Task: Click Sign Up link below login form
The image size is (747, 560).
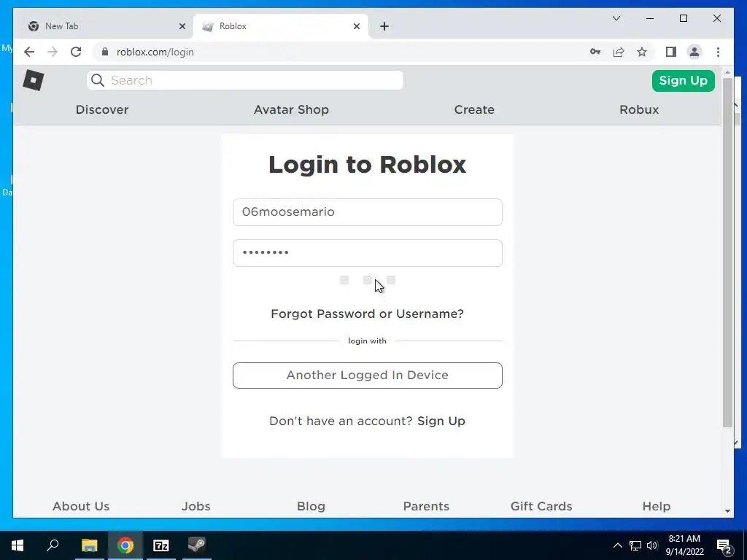Action: tap(441, 421)
